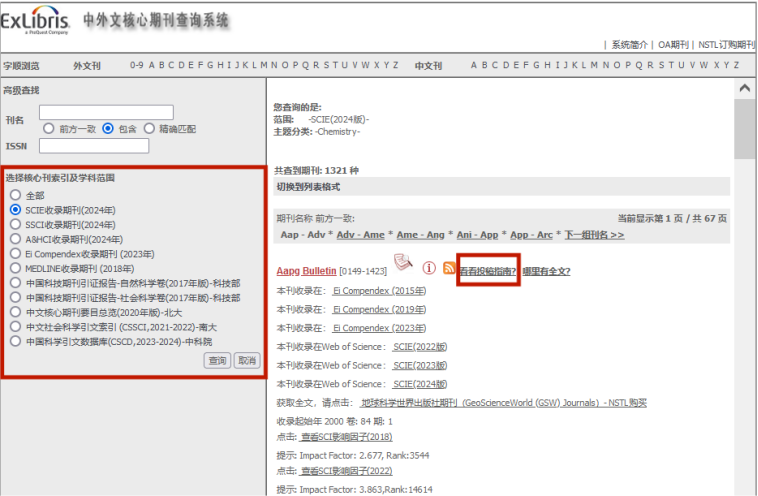Jump to the Adv - Ame journal group
Image resolution: width=758 pixels, height=496 pixels.
click(360, 235)
